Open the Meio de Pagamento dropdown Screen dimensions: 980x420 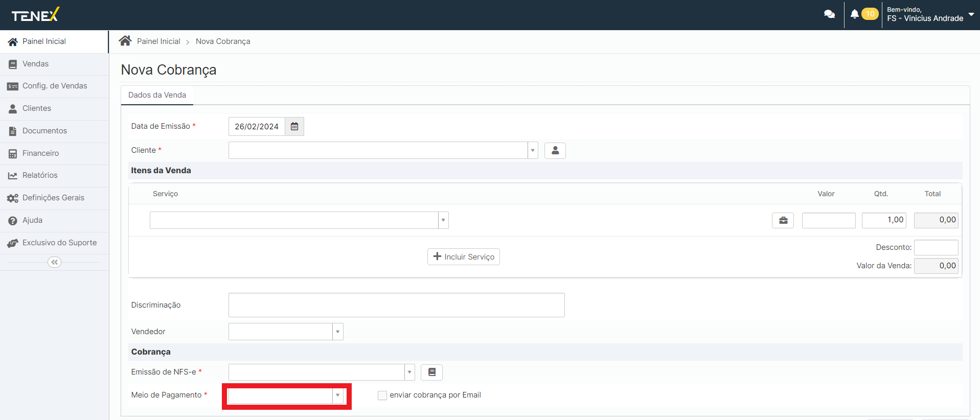point(337,395)
